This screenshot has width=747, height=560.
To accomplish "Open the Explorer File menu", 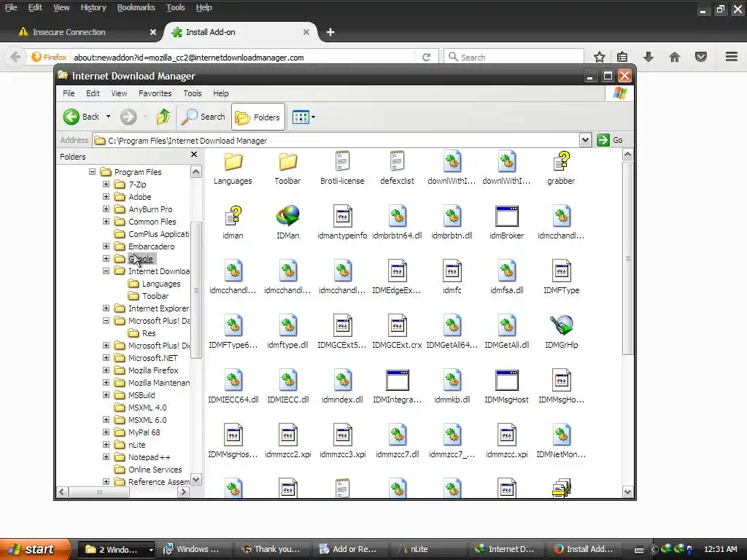I will coord(69,93).
